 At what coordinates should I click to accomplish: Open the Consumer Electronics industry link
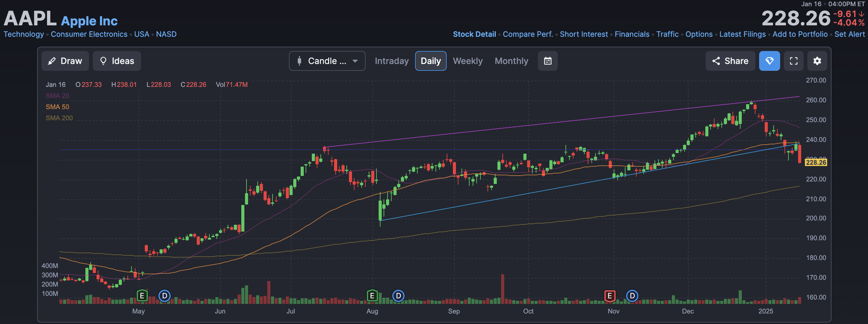point(89,34)
